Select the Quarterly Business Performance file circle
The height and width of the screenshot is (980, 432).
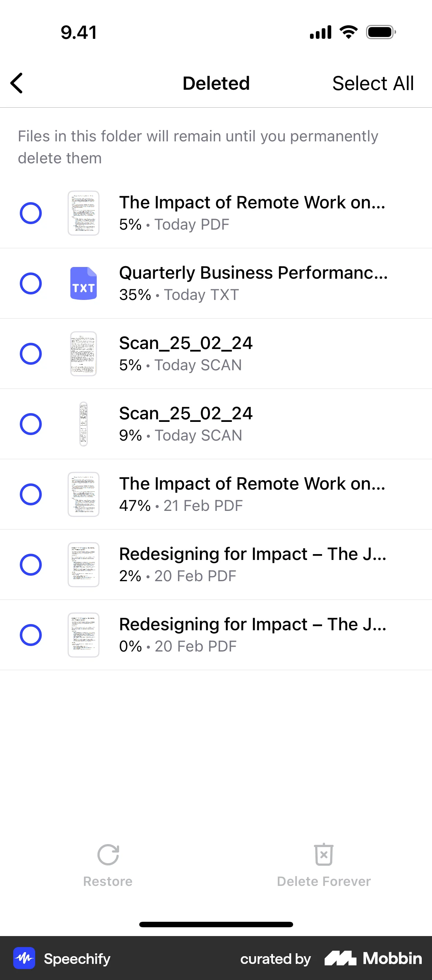(x=31, y=283)
